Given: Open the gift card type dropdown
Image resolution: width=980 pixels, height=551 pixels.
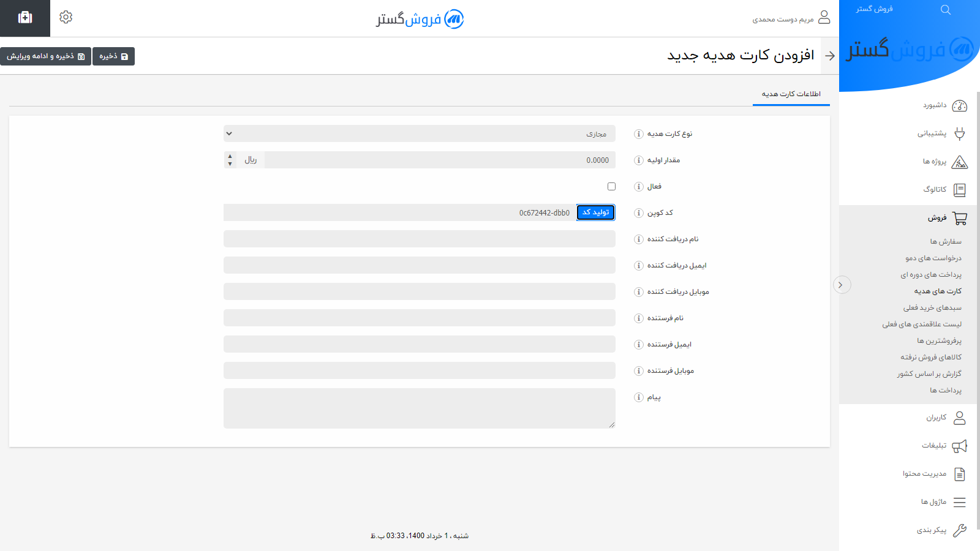Looking at the screenshot, I should (420, 133).
